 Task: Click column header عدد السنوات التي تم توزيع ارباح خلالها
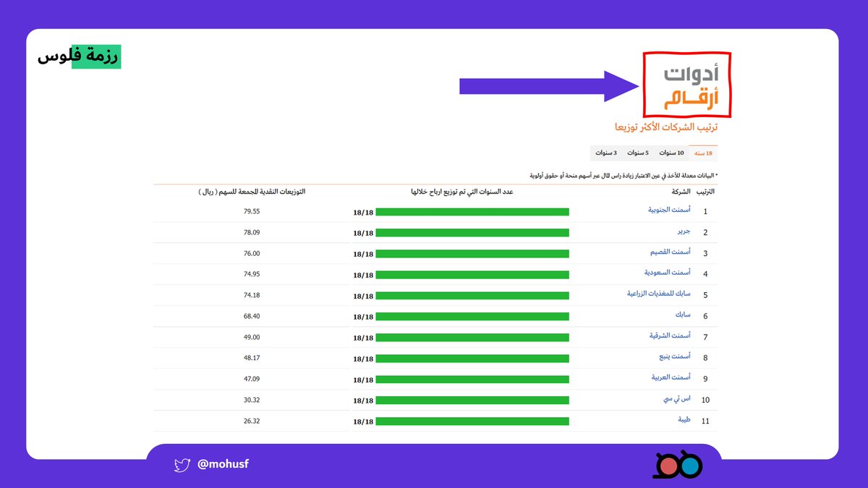click(x=462, y=192)
